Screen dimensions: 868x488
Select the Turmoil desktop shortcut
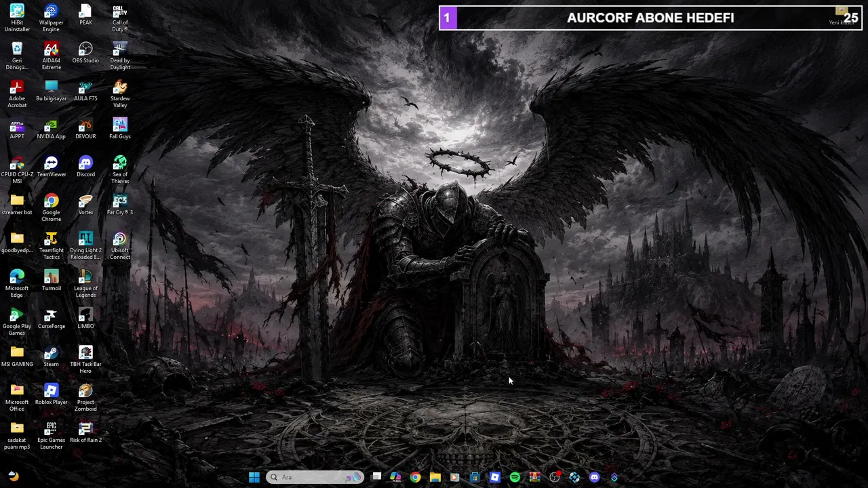(x=52, y=281)
